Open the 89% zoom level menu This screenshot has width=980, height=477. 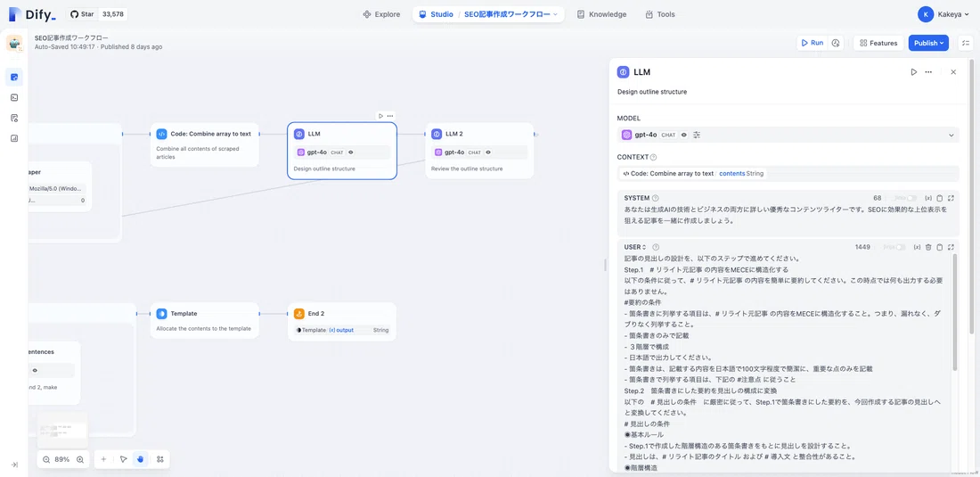tap(62, 459)
